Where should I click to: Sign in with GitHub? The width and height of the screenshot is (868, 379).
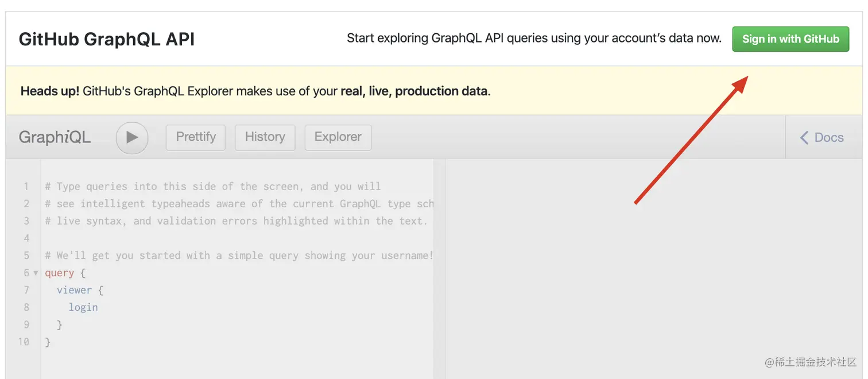pos(790,39)
